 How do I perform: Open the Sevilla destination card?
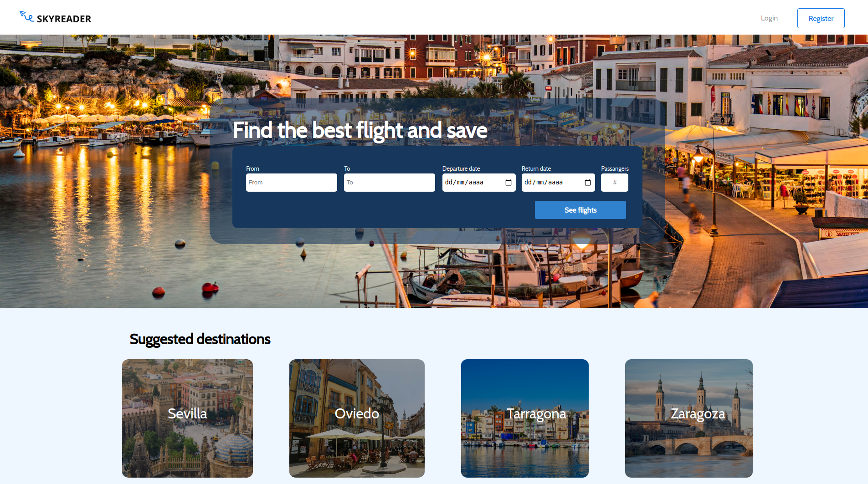point(187,418)
